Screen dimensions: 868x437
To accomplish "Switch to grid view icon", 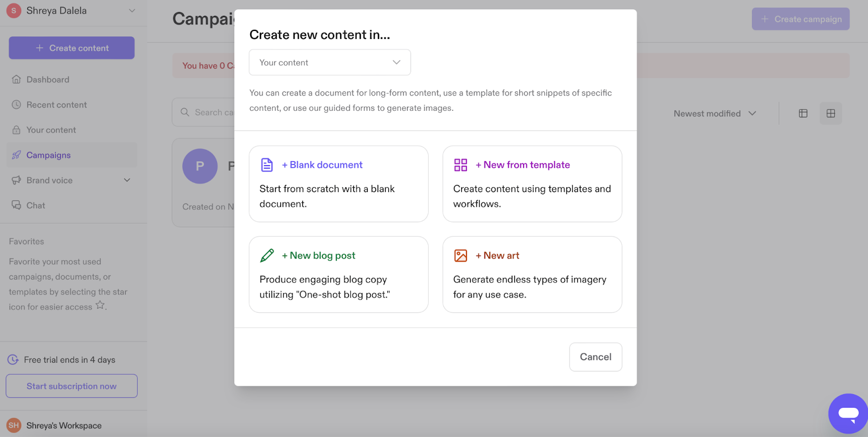I will click(831, 113).
